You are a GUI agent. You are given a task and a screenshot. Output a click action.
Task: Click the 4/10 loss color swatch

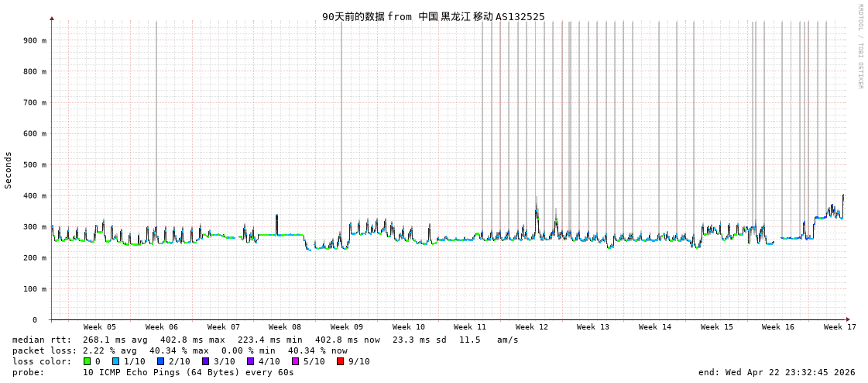249,361
